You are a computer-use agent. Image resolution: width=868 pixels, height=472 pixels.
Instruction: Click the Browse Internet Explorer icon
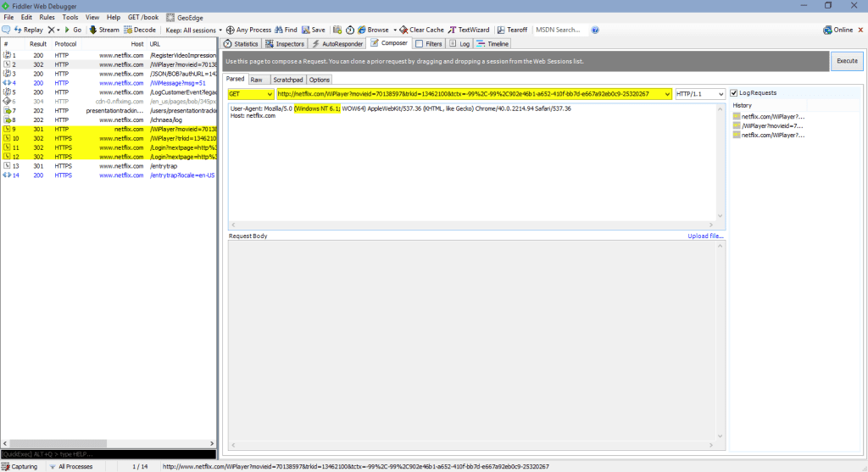click(361, 30)
